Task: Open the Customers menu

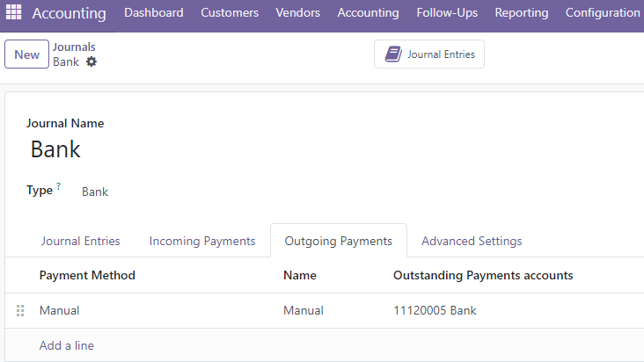Action: (x=230, y=12)
